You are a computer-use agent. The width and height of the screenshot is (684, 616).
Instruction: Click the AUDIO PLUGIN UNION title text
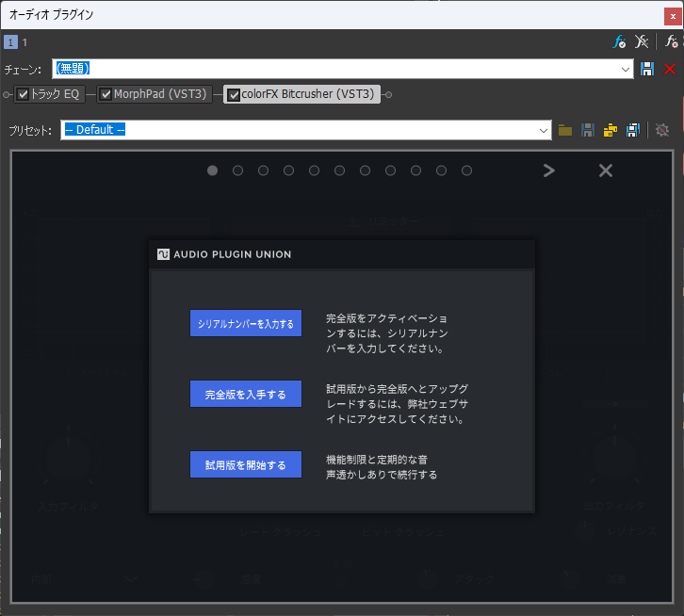[x=232, y=254]
